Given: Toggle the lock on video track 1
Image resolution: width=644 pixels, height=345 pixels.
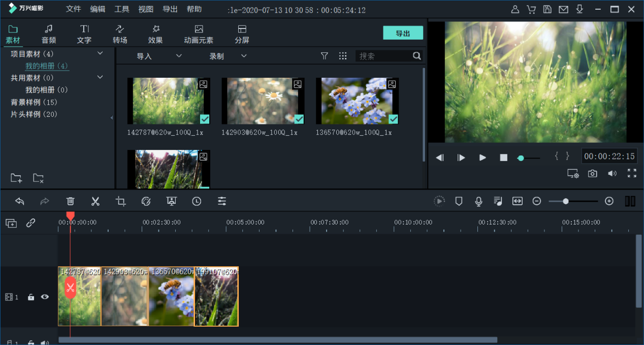Looking at the screenshot, I should click(x=31, y=297).
